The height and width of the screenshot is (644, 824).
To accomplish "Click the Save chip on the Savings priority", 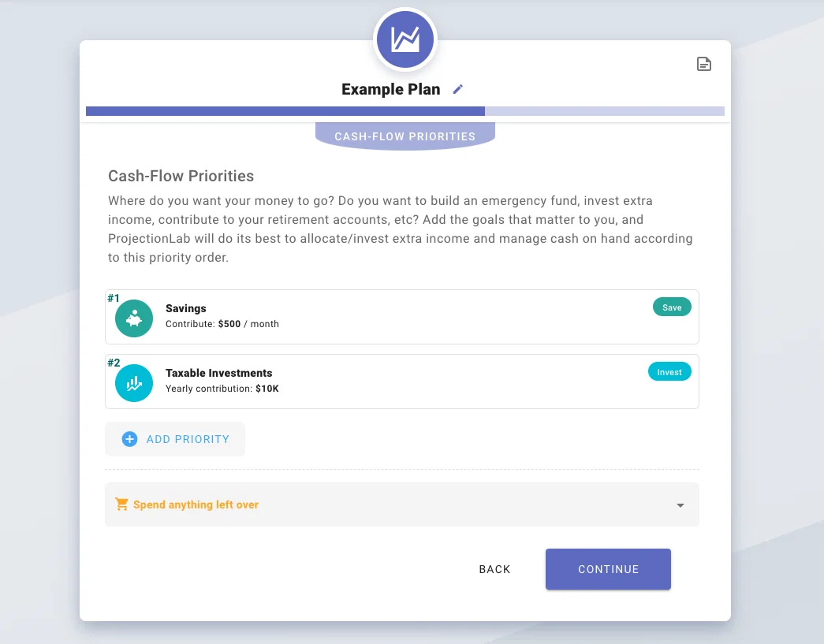I will tap(672, 307).
